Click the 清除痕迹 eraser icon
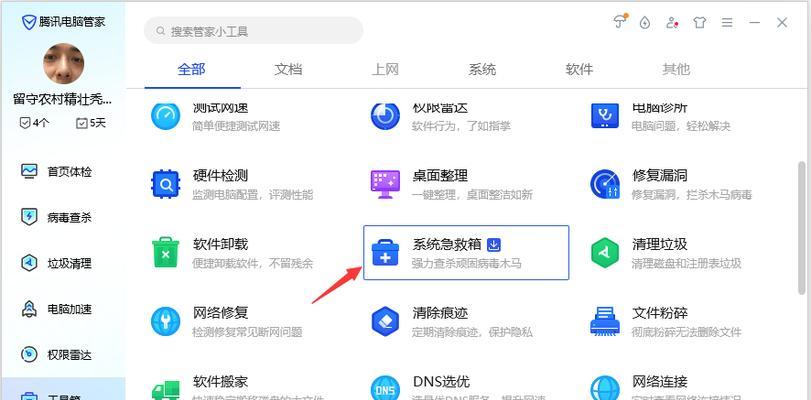This screenshot has width=811, height=400. click(385, 321)
